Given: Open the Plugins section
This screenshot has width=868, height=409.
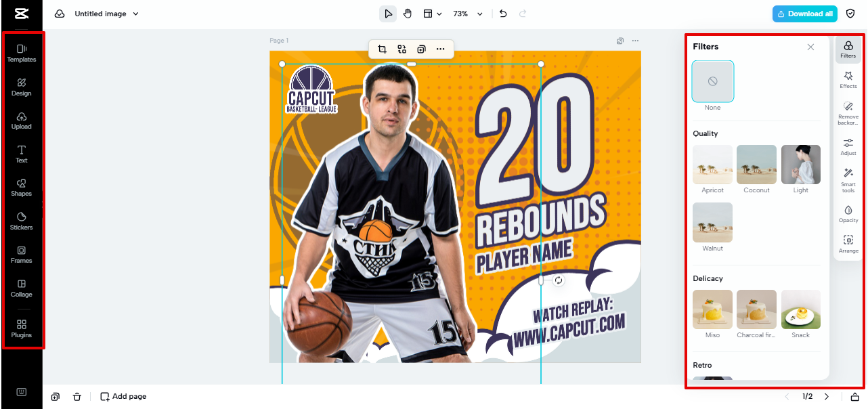Looking at the screenshot, I should [x=21, y=329].
